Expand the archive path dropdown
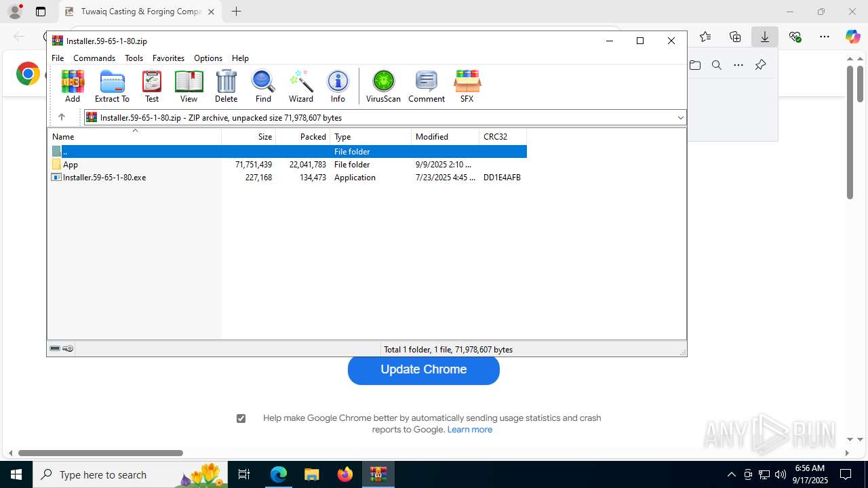Screen dimensions: 868x488 click(x=680, y=117)
